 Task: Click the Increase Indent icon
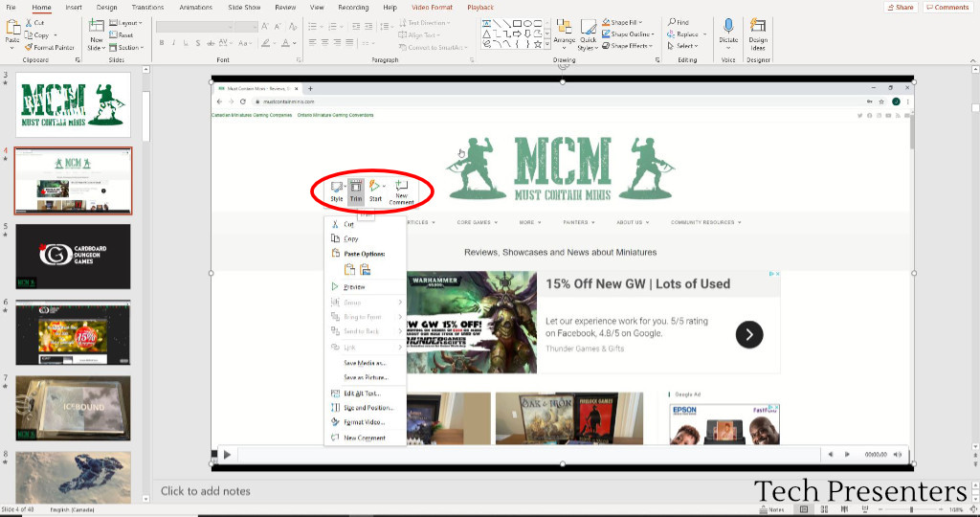(x=368, y=26)
